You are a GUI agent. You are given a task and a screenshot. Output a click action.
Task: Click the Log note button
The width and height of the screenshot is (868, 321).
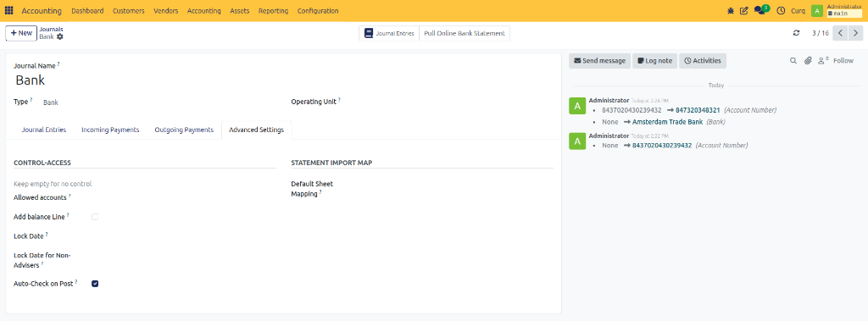coord(655,61)
